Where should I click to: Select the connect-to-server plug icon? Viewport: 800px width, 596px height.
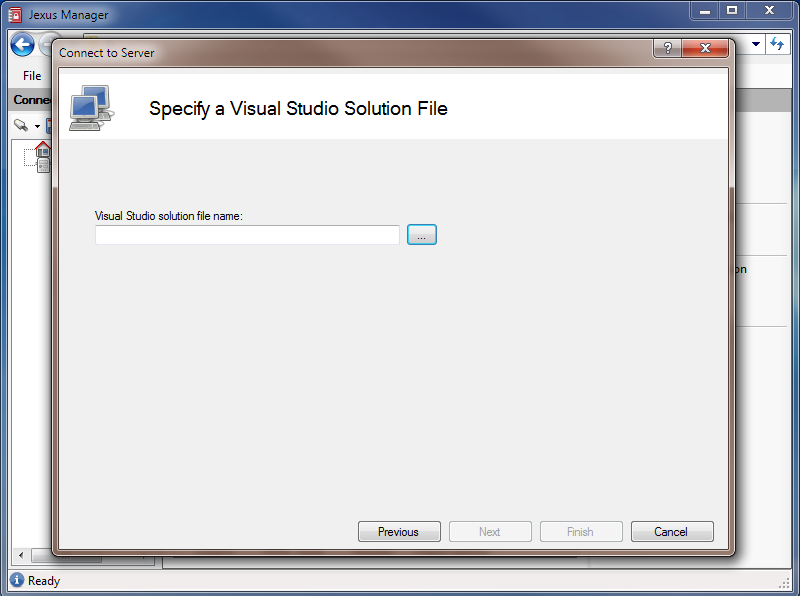18,125
